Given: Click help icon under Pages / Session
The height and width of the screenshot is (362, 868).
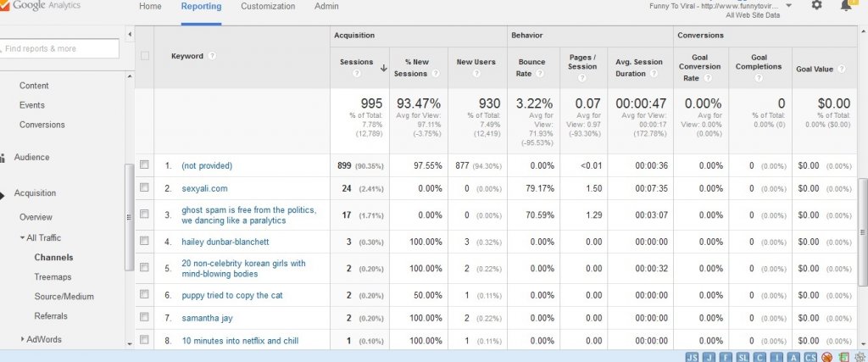Looking at the screenshot, I should [x=583, y=78].
